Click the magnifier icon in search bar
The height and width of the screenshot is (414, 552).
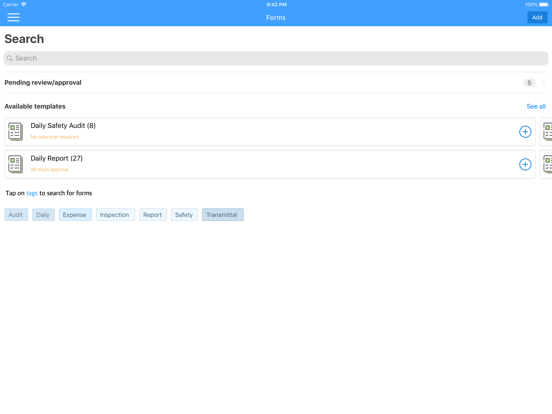[x=10, y=58]
